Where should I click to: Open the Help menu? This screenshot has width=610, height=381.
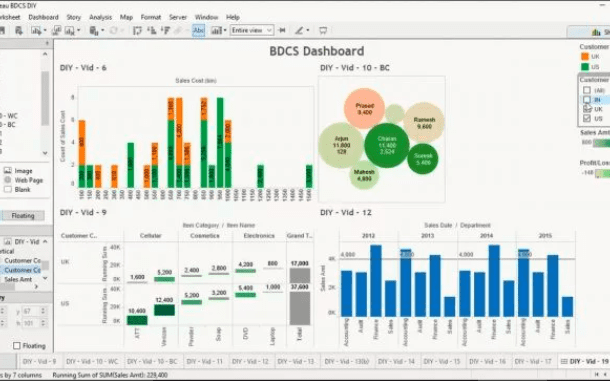[233, 17]
